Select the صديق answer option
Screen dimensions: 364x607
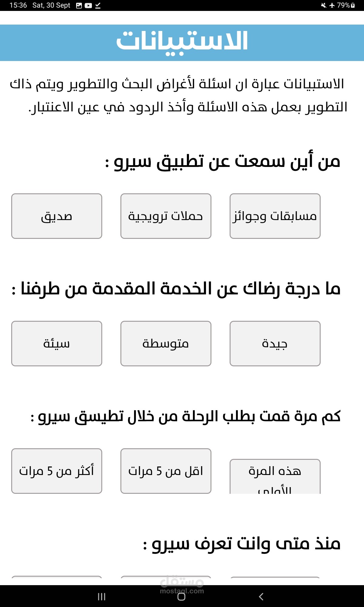click(x=57, y=216)
